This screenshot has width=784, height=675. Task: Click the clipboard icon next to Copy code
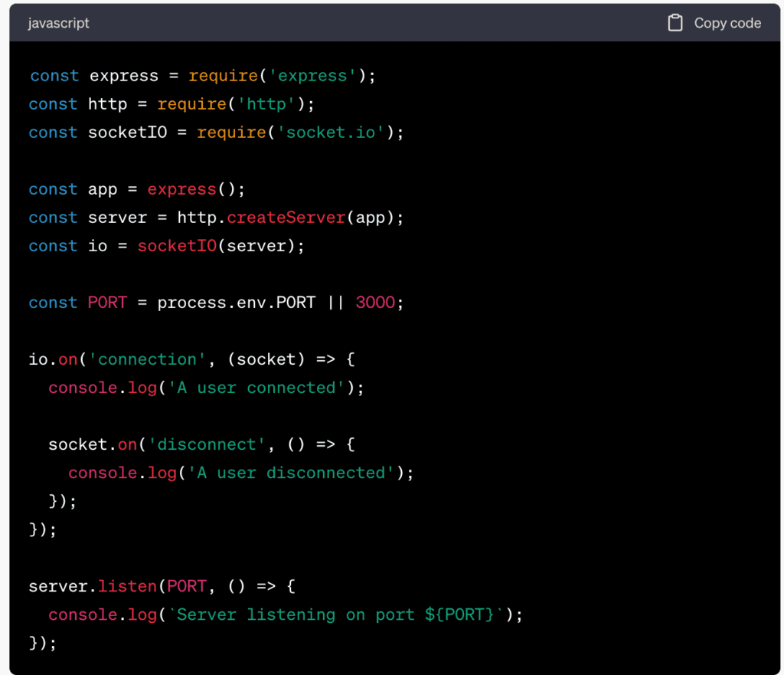pyautogui.click(x=675, y=23)
